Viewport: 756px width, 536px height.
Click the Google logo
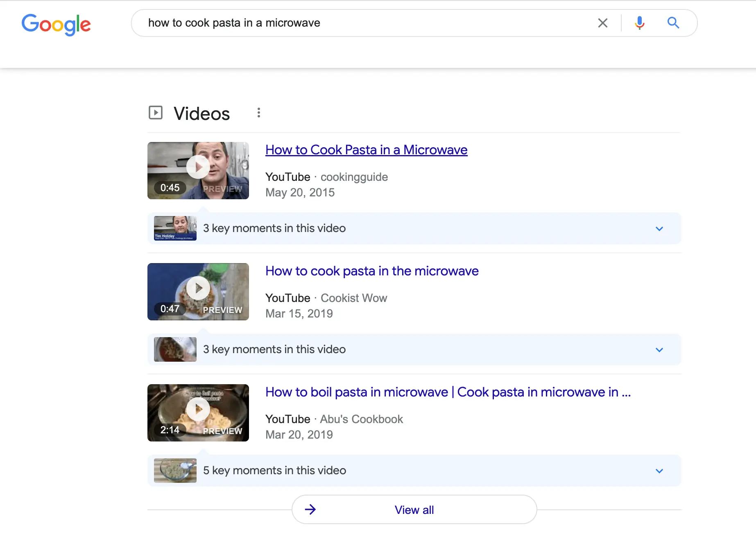[56, 24]
